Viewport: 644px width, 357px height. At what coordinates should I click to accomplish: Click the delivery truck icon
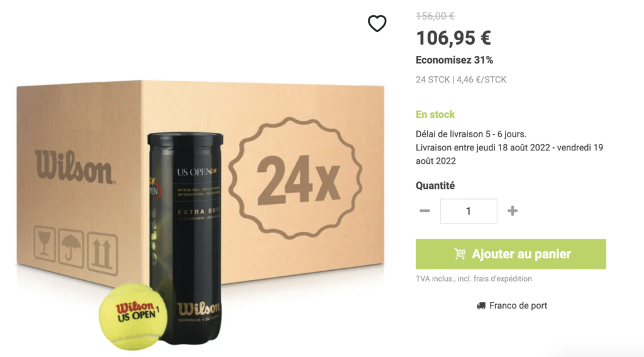click(x=481, y=305)
